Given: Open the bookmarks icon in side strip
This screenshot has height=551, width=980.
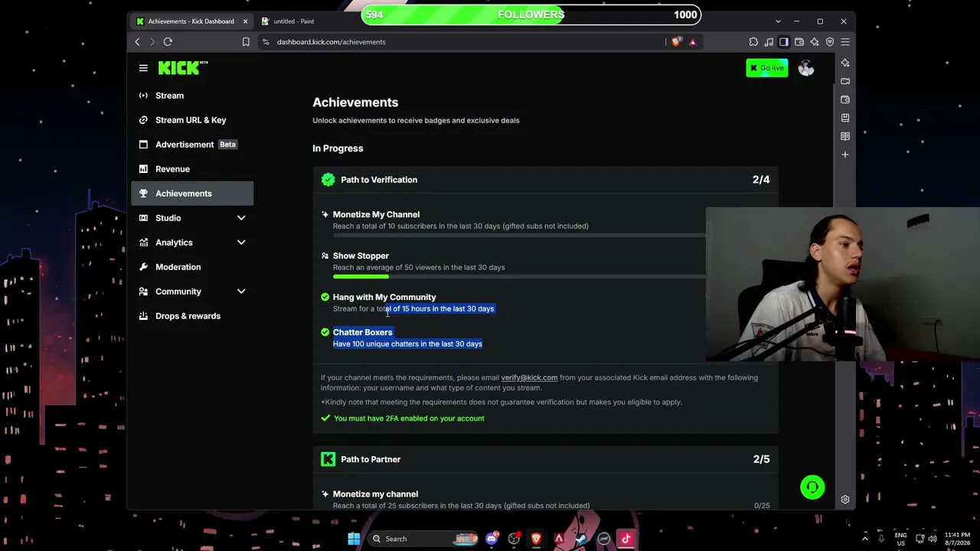Looking at the screenshot, I should (845, 118).
